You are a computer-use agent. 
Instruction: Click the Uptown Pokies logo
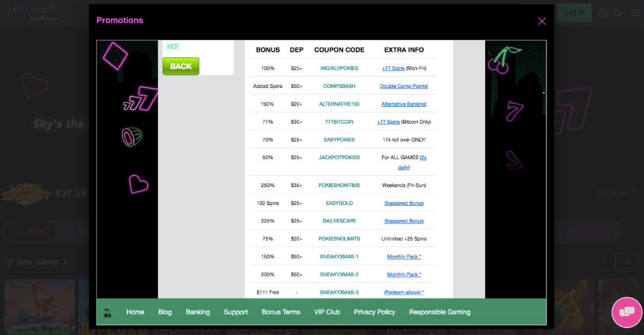pos(33,12)
